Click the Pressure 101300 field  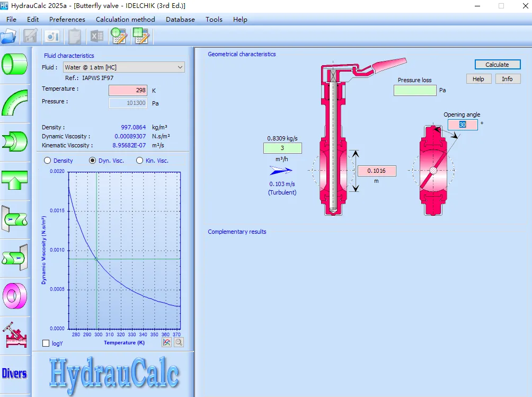coord(128,103)
